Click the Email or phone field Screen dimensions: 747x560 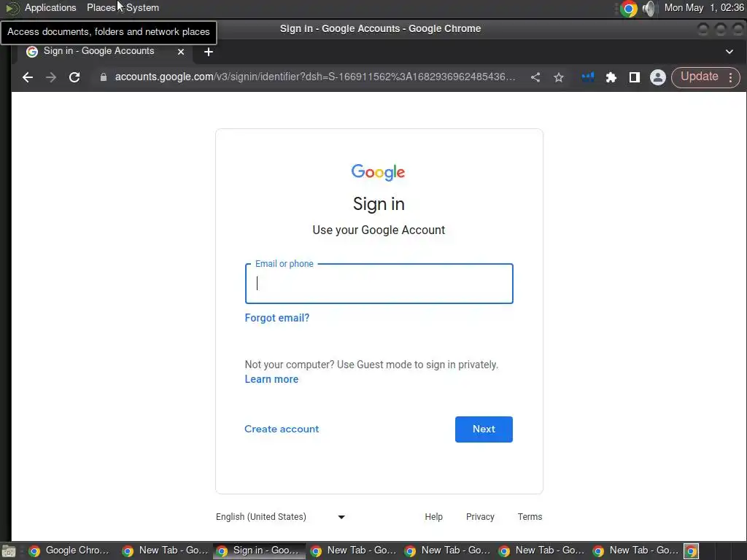(x=379, y=284)
